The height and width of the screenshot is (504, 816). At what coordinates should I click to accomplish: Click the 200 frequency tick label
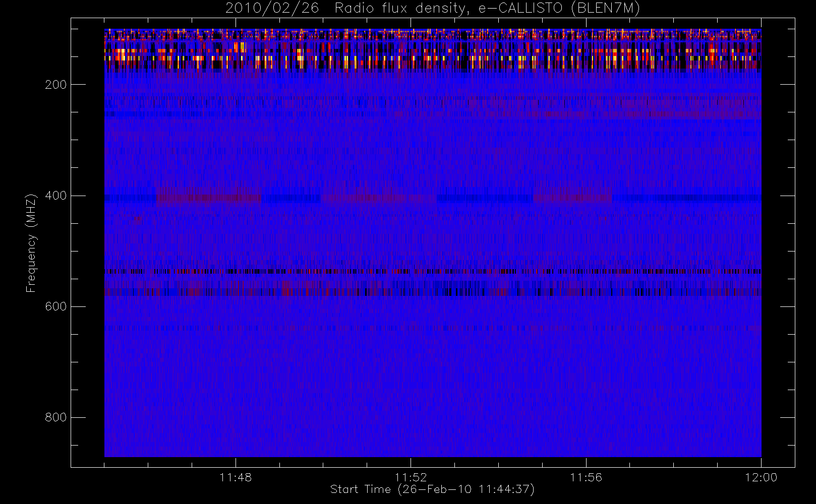pos(56,85)
